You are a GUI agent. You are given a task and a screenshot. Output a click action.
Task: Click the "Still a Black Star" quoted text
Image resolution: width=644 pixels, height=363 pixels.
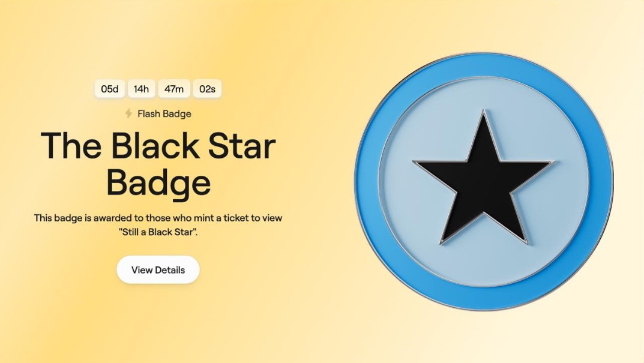click(158, 232)
